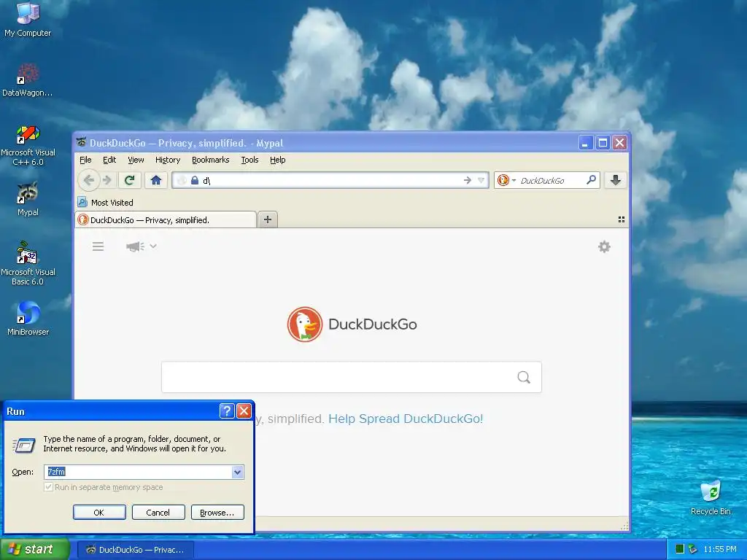Click the DuckDuckGo duck logo
The image size is (747, 560).
(305, 324)
